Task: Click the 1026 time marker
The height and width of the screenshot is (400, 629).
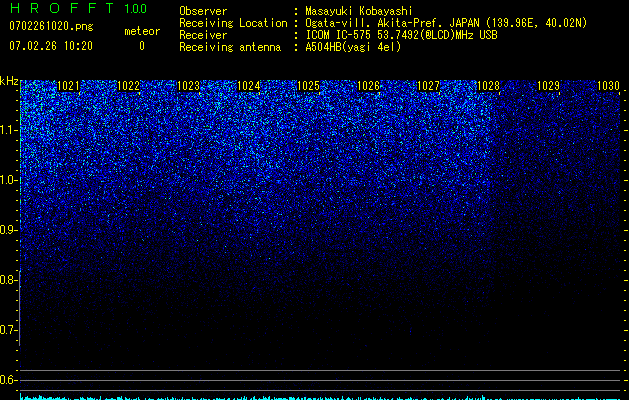Action: (368, 86)
